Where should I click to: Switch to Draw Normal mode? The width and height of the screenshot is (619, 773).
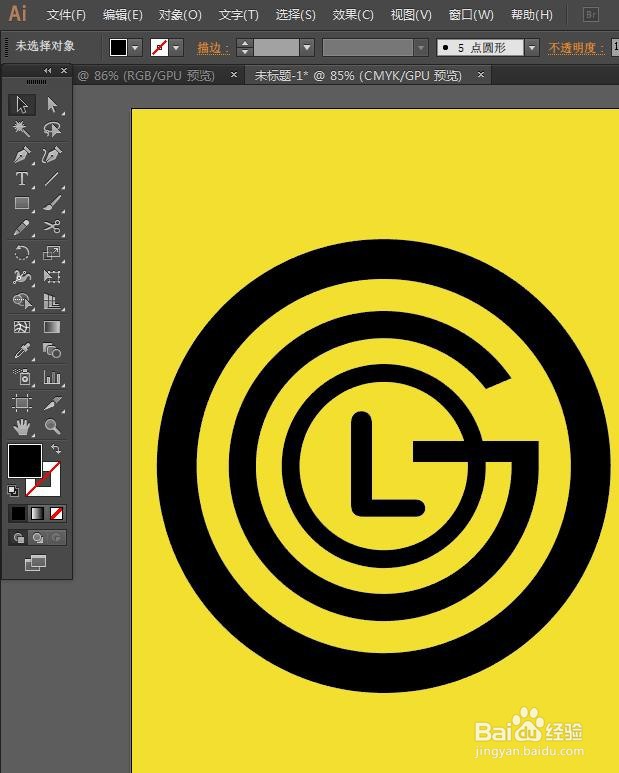19,537
